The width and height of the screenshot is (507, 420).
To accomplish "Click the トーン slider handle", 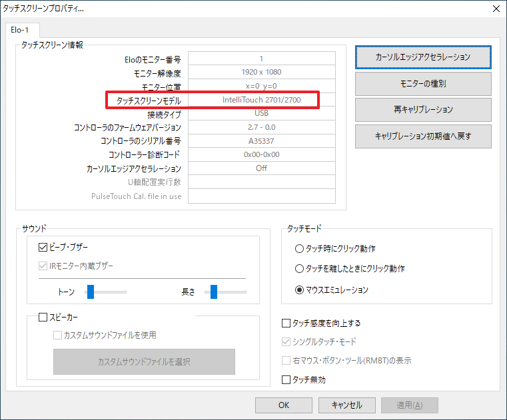I will click(90, 292).
